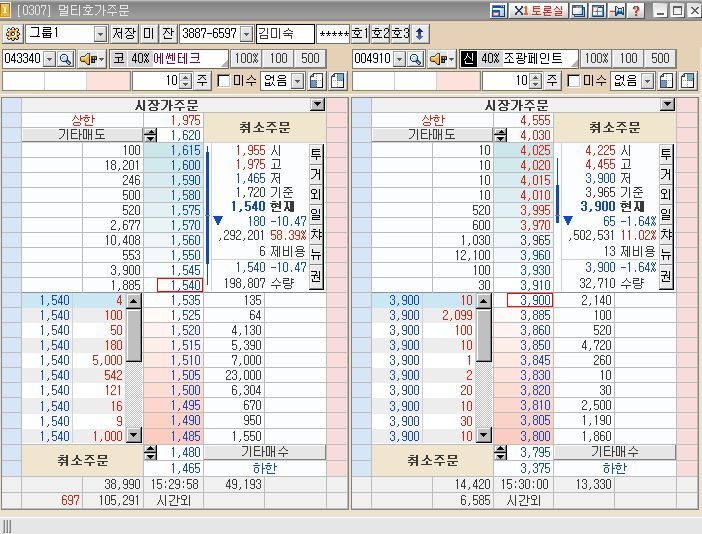Screen dimensions: 702x534
Task: Click the blue up-down arrow icon after 호3
Action: 420,33
